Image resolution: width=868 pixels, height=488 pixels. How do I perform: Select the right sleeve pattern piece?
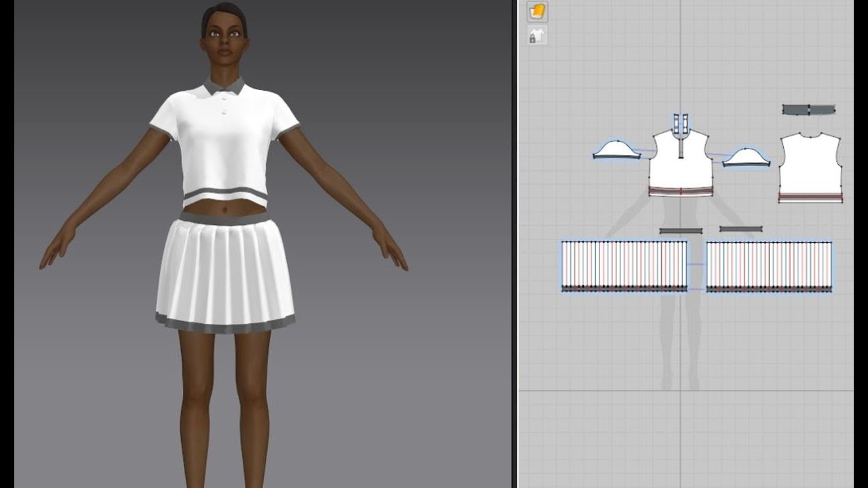(746, 157)
